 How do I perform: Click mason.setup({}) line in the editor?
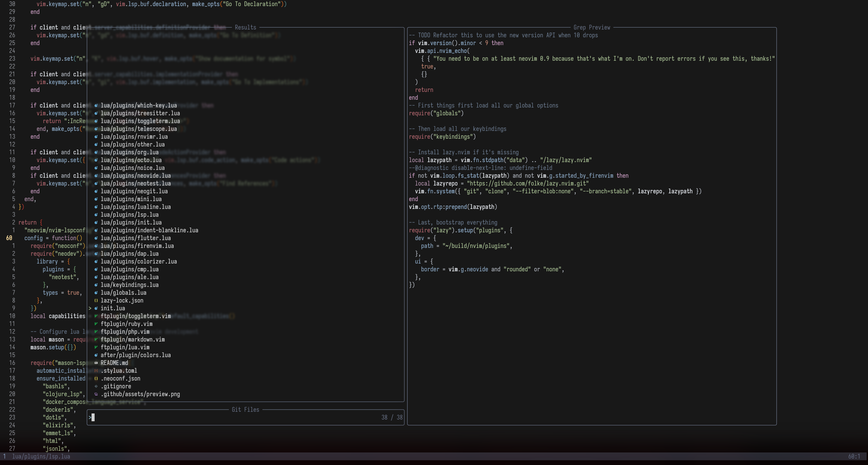tap(53, 347)
